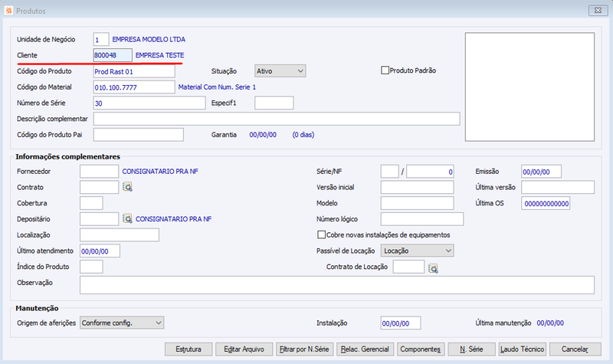Click the Estrutura button
The height and width of the screenshot is (364, 613).
tap(188, 349)
